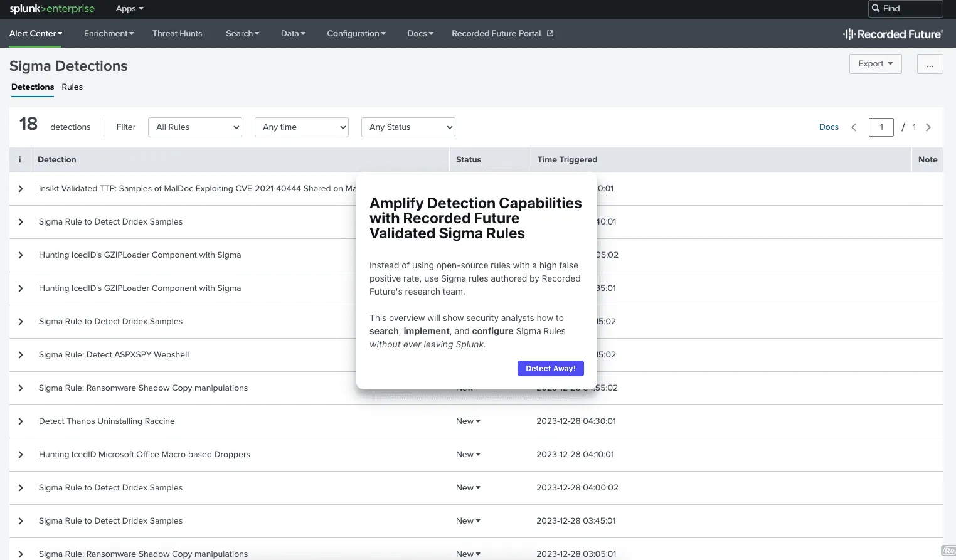Image resolution: width=956 pixels, height=560 pixels.
Task: Expand the first Hunting IcedID's GZIPLoader row
Action: 21,255
